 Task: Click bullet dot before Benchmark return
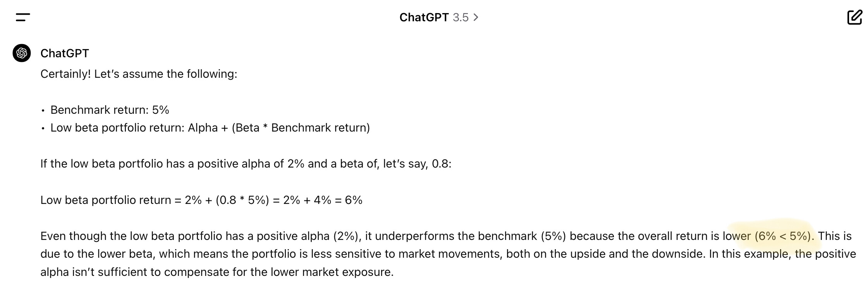(43, 111)
